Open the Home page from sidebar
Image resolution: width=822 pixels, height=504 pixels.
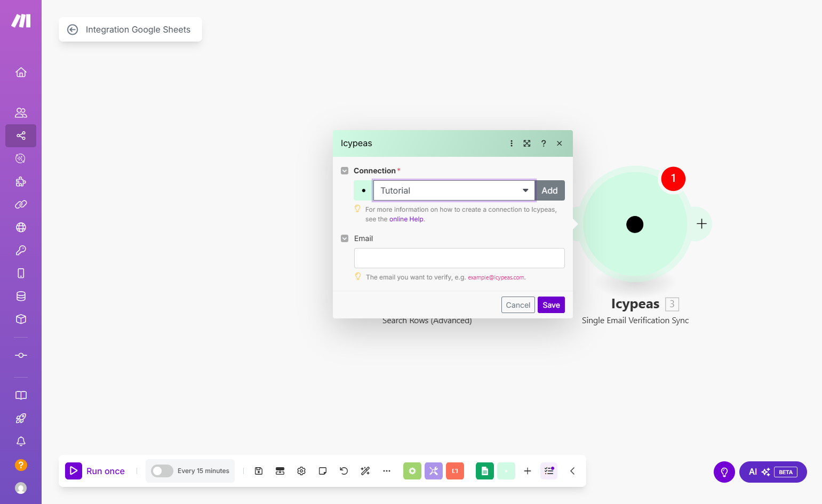21,72
